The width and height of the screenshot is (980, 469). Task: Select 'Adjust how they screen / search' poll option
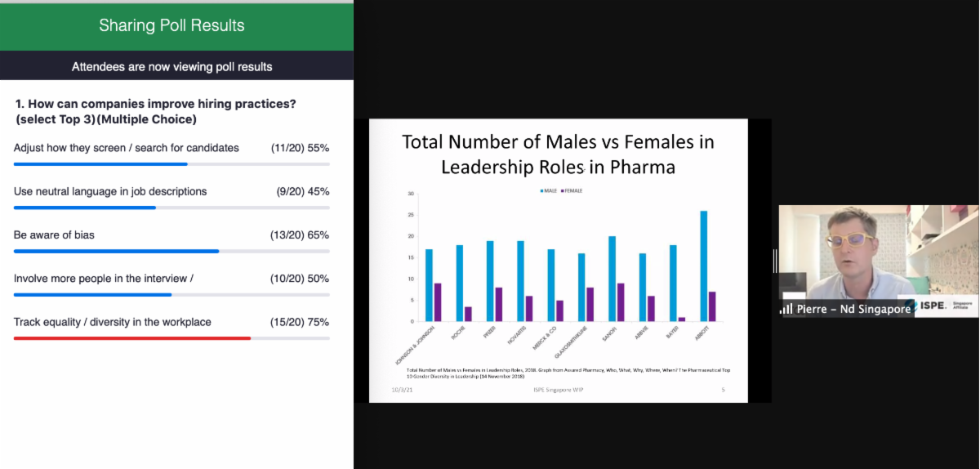coord(127,148)
